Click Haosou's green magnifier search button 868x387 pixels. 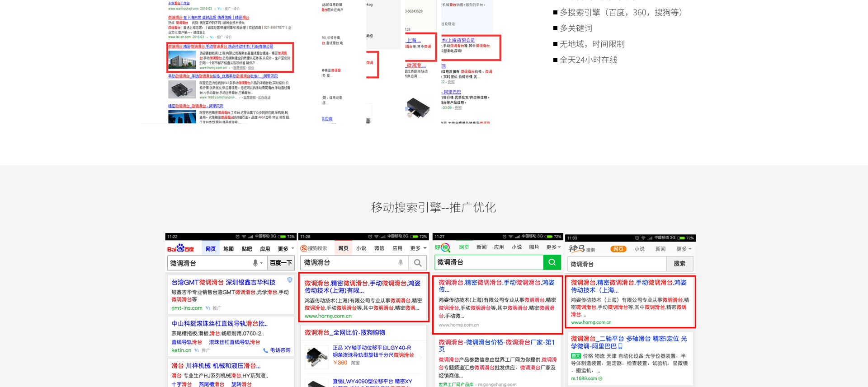552,262
